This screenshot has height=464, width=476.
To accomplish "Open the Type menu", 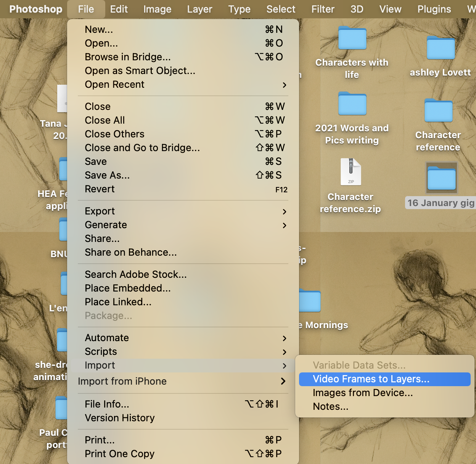I will coord(239,9).
